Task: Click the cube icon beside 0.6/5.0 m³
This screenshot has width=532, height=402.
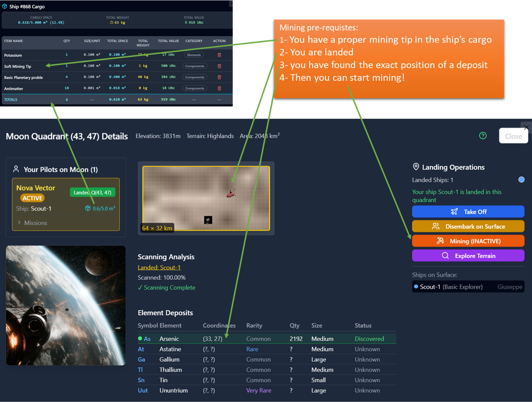Action: (87, 208)
